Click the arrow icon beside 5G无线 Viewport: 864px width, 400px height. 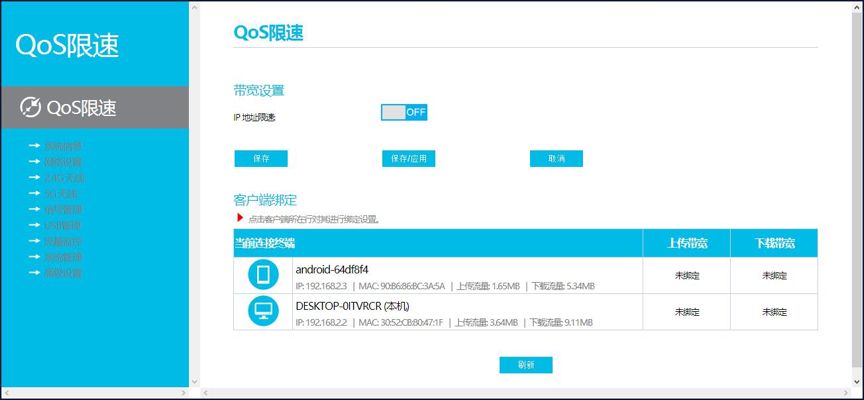(35, 193)
